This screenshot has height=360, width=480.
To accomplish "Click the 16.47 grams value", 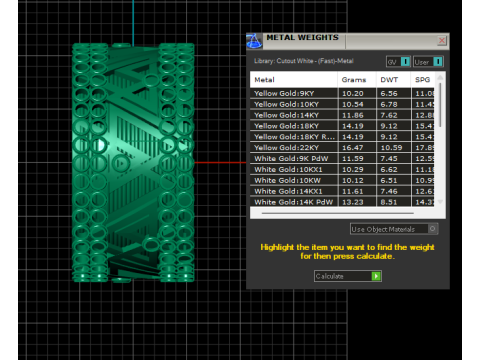I will coord(353,148).
